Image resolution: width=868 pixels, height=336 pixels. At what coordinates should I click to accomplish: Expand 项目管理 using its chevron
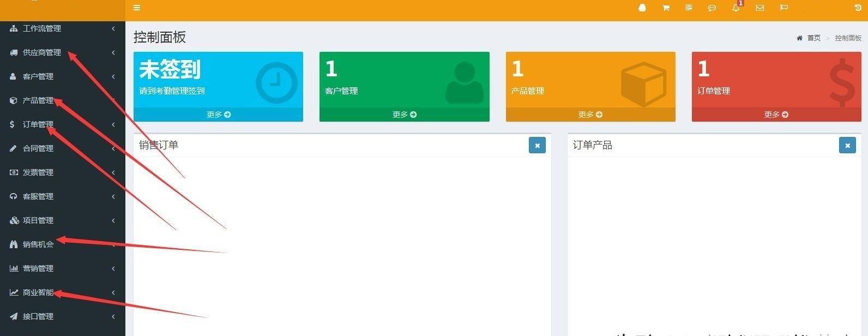(x=113, y=220)
